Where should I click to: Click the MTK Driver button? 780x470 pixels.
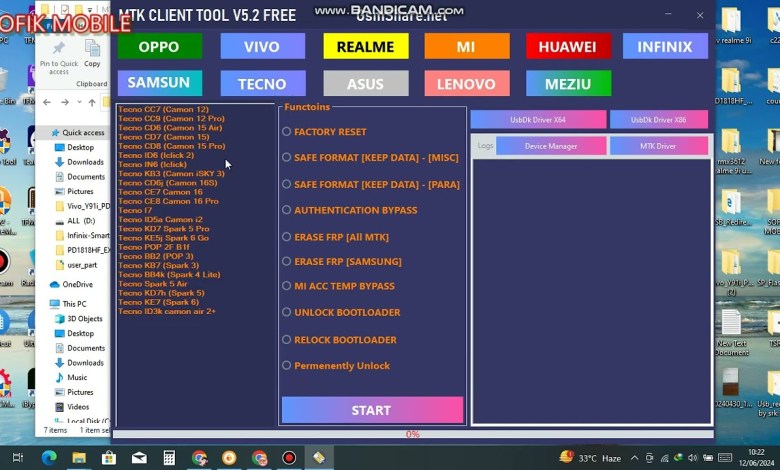pos(659,146)
